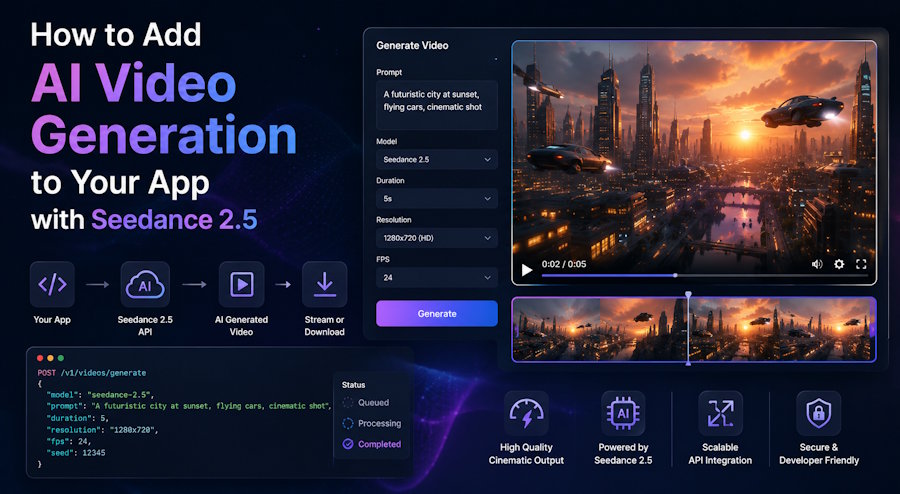This screenshot has width=900, height=494.
Task: Click the main video preview frame
Action: point(694,162)
